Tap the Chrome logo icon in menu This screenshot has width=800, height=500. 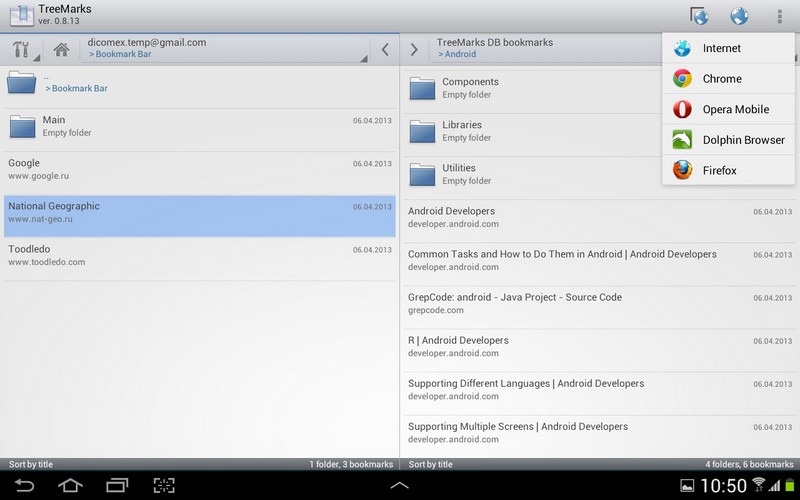[682, 79]
